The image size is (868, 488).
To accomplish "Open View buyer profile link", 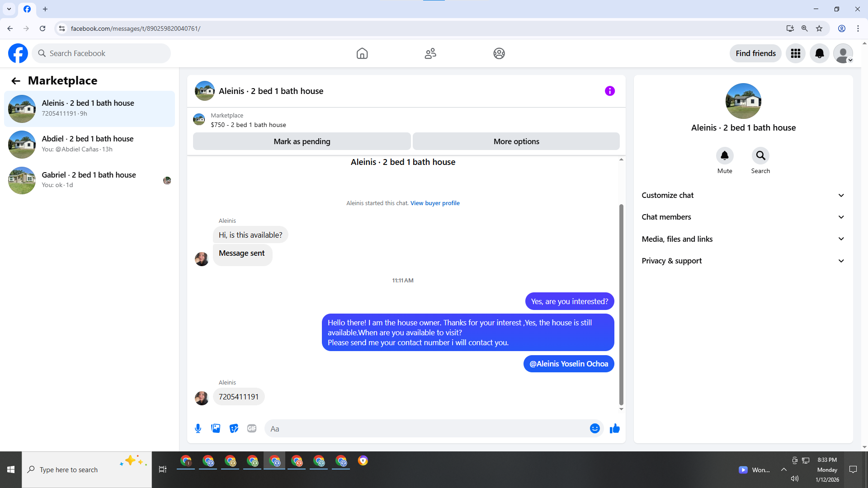I will 434,203.
